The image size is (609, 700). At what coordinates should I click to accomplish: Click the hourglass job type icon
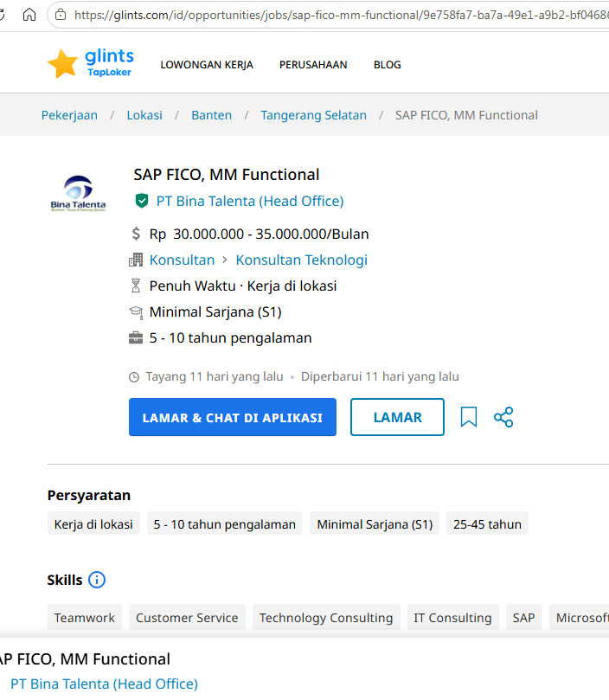[136, 286]
